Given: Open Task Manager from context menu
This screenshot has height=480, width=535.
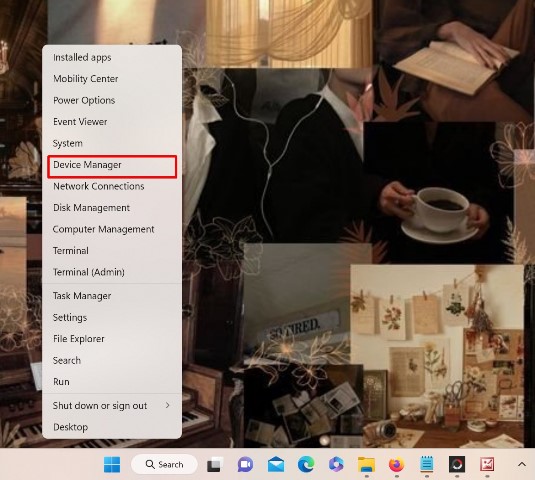Looking at the screenshot, I should (112, 296).
